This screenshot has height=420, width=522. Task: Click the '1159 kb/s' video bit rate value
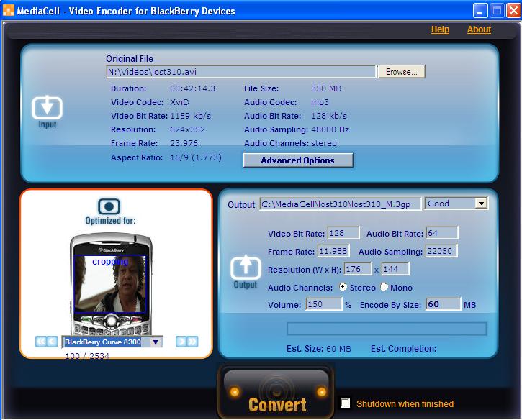(x=190, y=116)
